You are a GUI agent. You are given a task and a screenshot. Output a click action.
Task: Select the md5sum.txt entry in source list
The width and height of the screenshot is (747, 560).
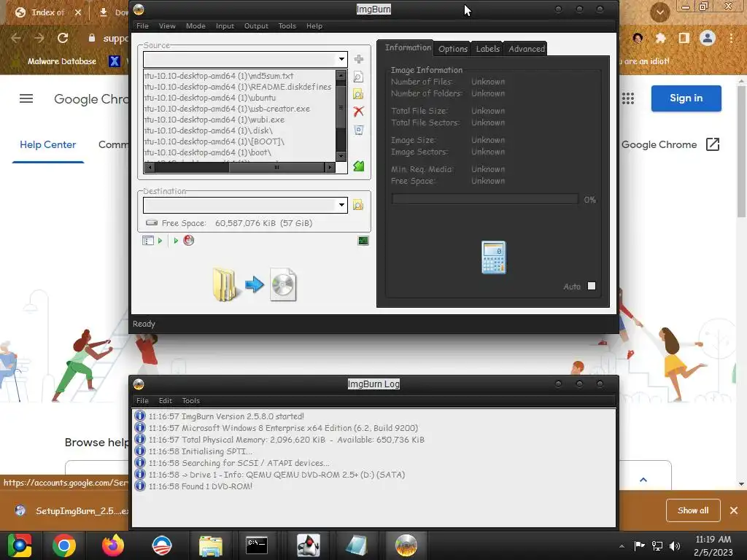pos(239,76)
